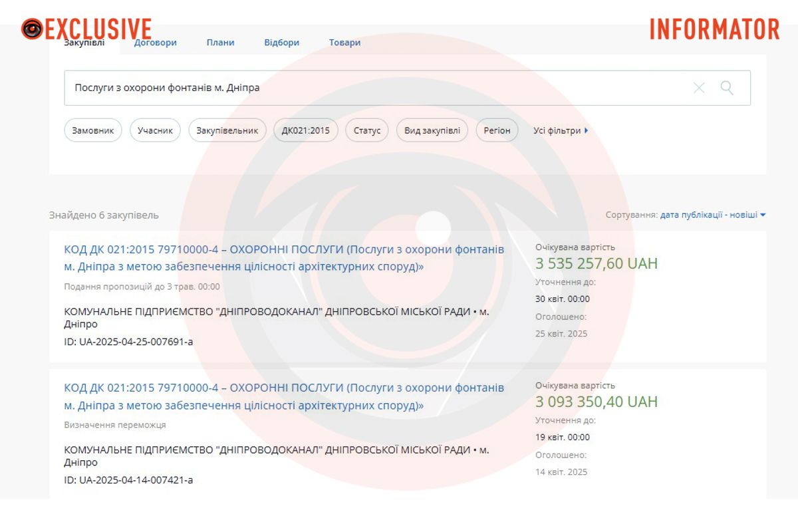Image resolution: width=798 pixels, height=532 pixels.
Task: Open the Замовник filter
Action: 93,130
